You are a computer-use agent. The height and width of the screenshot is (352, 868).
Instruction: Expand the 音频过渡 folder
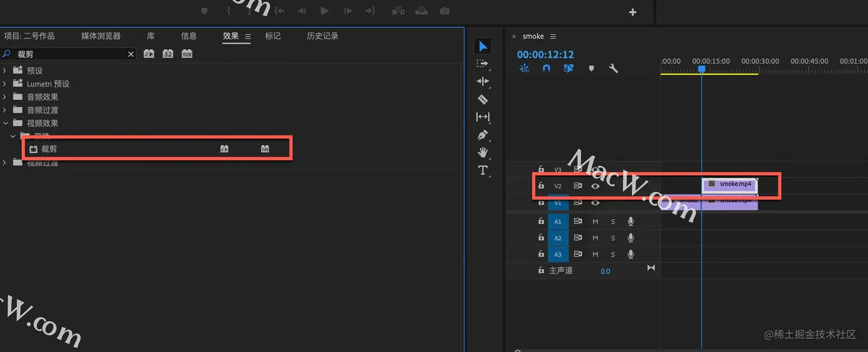(x=5, y=110)
